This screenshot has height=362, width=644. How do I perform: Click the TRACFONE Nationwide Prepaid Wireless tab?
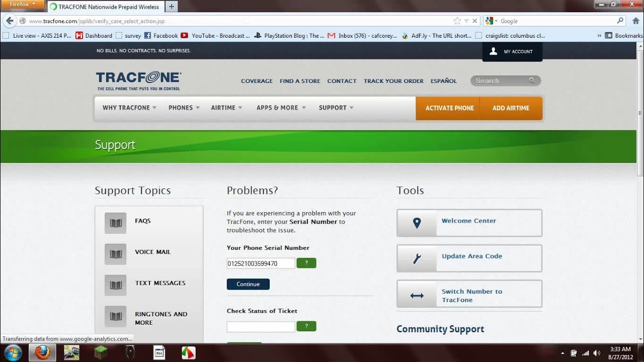click(105, 7)
